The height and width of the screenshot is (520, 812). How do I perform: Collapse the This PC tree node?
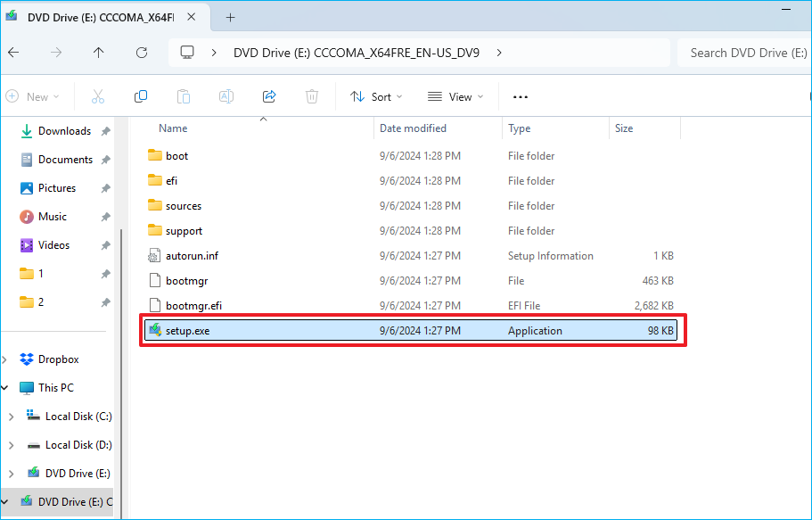tap(4, 388)
